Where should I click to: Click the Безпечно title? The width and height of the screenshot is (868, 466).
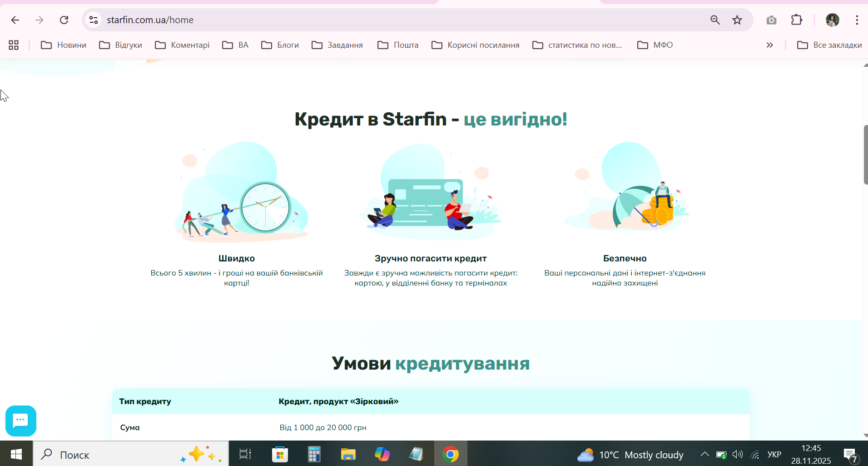click(x=625, y=258)
